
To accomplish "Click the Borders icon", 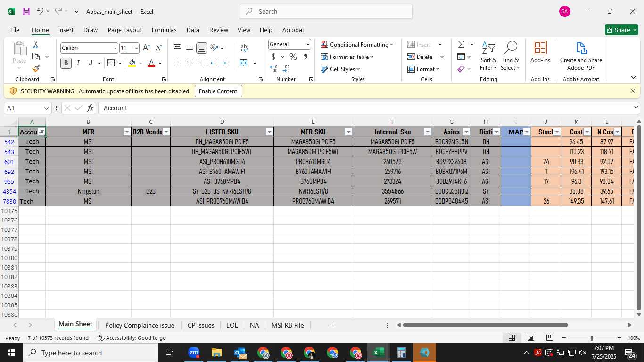I will pyautogui.click(x=111, y=63).
